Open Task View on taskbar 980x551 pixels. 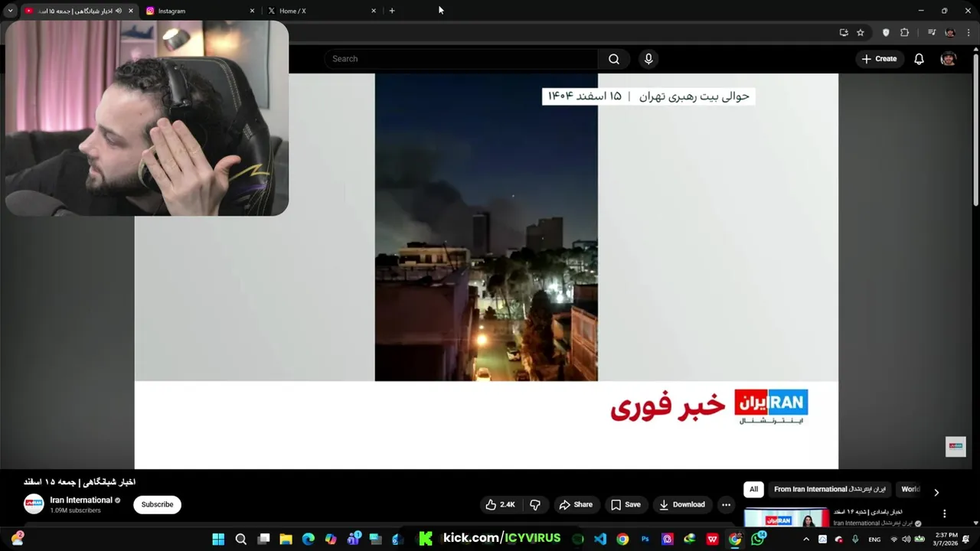[x=263, y=539]
